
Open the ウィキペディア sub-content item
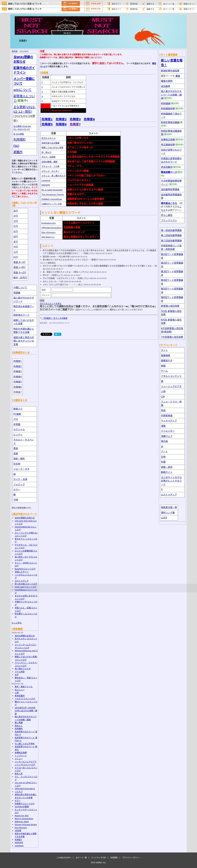(x=169, y=421)
